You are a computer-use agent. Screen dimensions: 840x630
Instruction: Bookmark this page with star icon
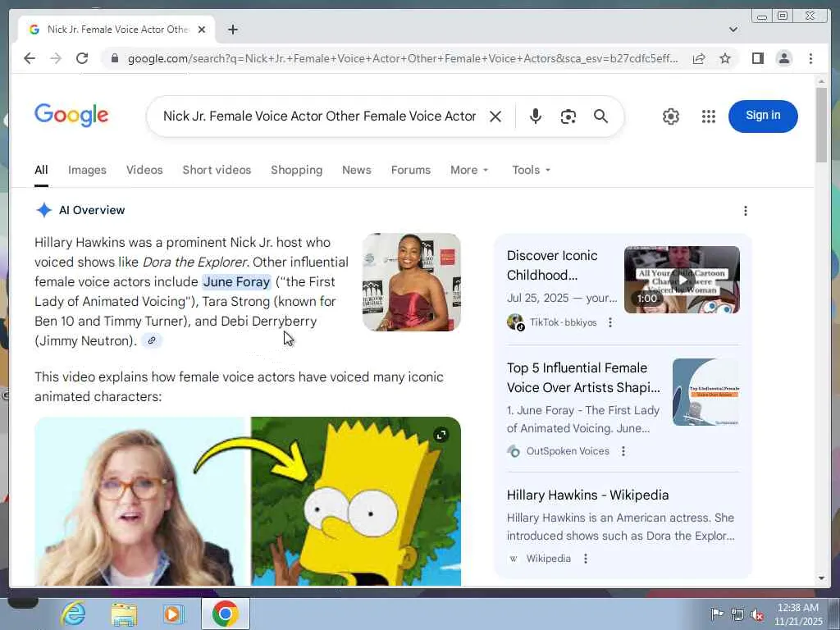[725, 58]
